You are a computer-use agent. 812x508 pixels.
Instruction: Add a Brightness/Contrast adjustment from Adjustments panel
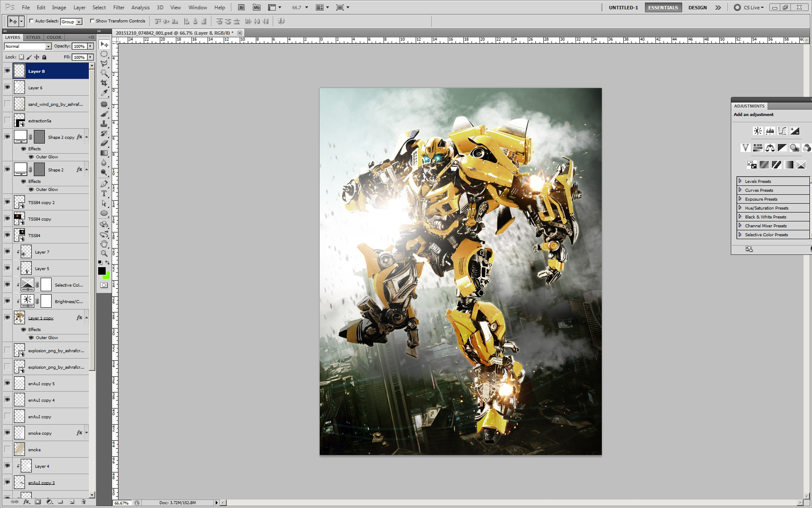click(758, 131)
